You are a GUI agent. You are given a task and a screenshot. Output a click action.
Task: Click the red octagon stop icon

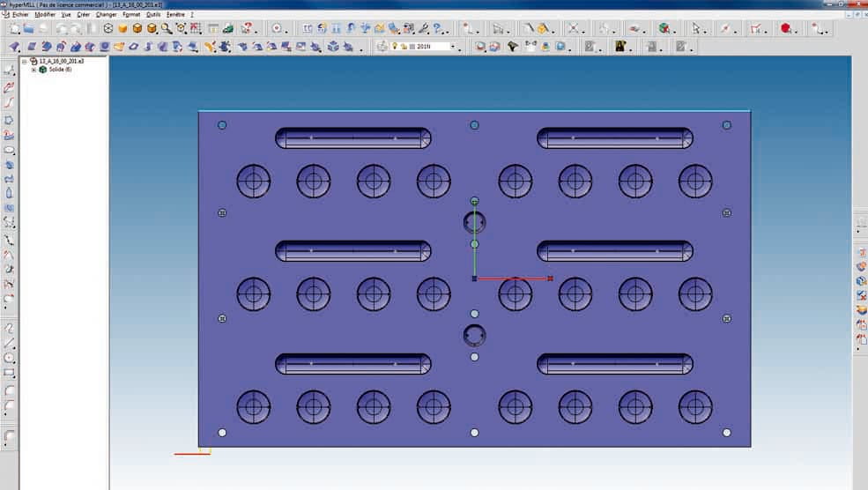point(785,28)
